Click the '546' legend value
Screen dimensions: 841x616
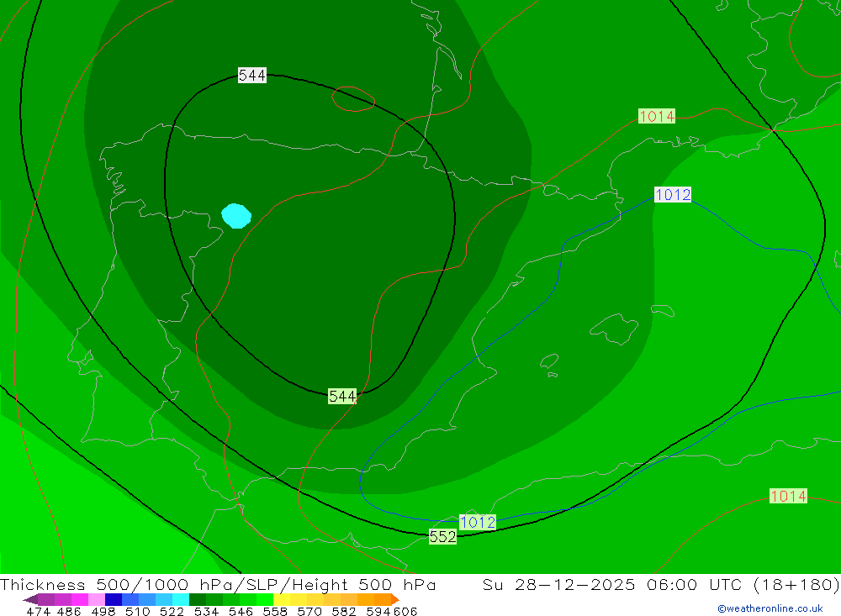click(241, 611)
